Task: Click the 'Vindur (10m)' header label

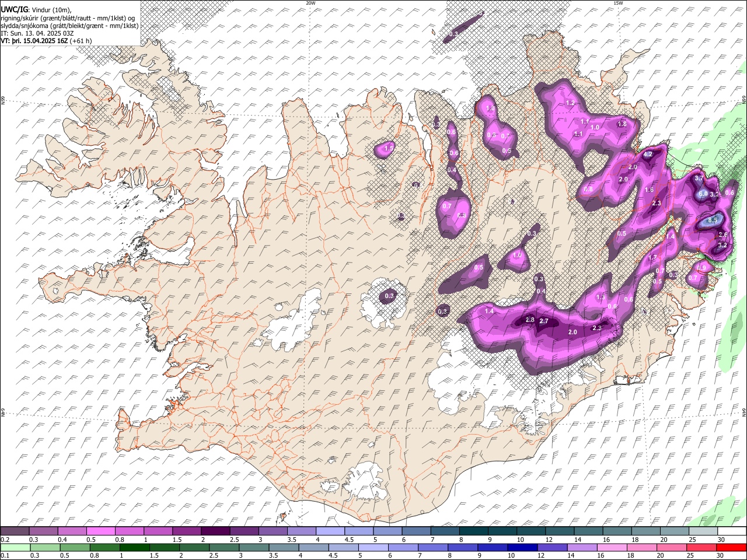Action: (x=51, y=10)
